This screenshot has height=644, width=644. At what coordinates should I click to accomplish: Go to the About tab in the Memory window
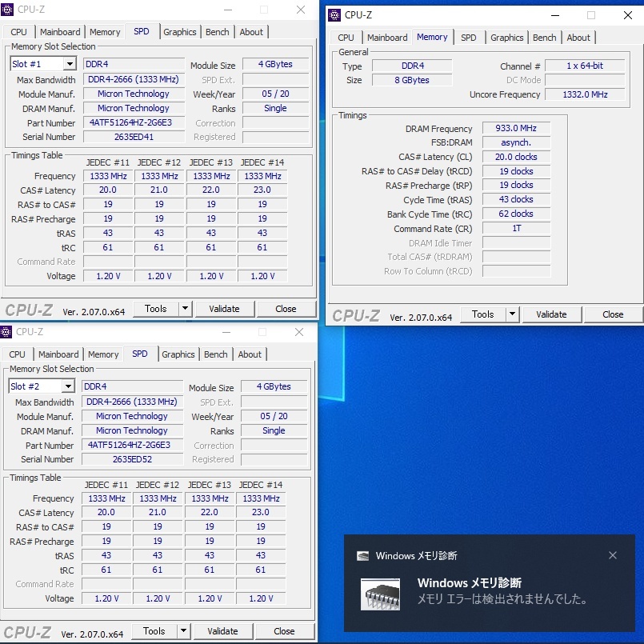578,38
